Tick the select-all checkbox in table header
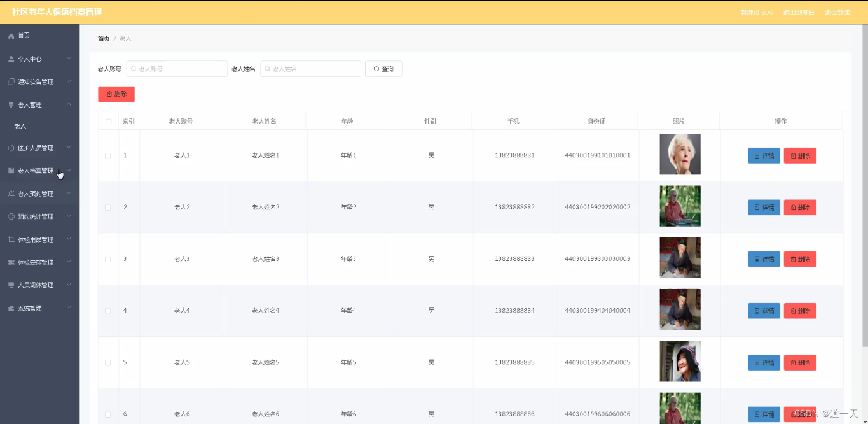Image resolution: width=868 pixels, height=424 pixels. (108, 122)
